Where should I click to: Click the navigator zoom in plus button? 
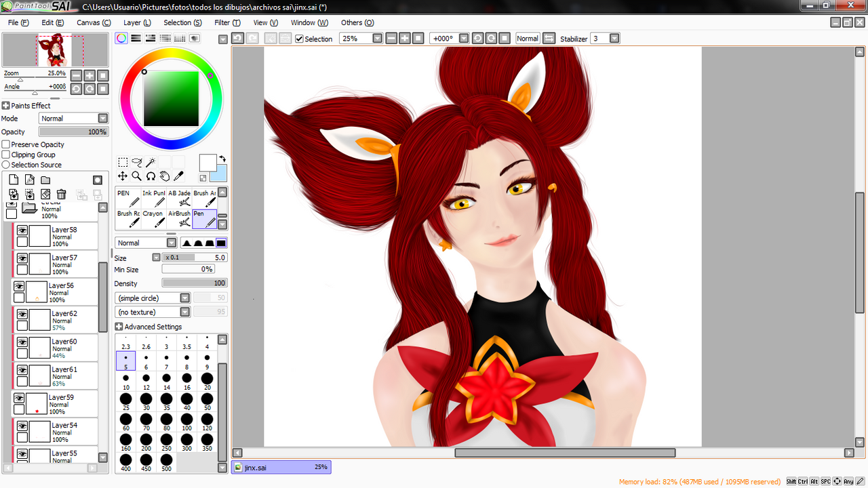(x=90, y=76)
